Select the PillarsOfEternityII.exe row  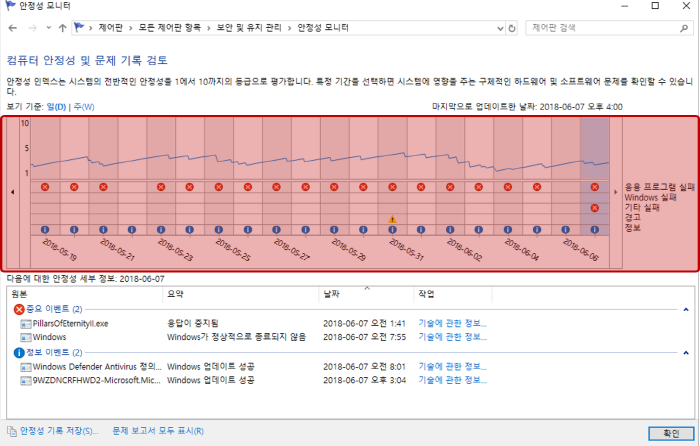tap(254, 323)
